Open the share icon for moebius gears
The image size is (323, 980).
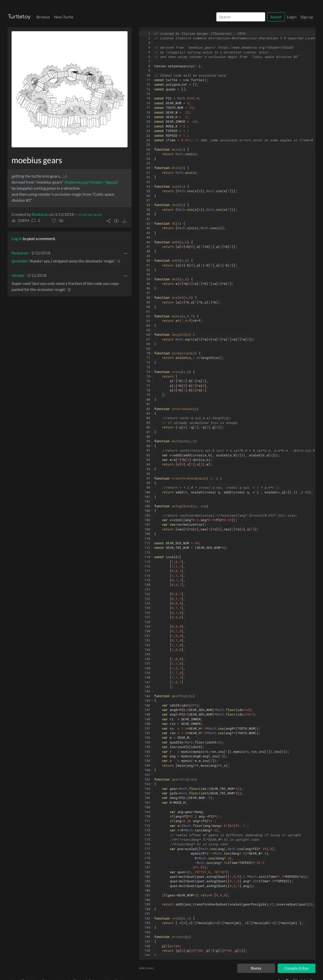coord(108,221)
